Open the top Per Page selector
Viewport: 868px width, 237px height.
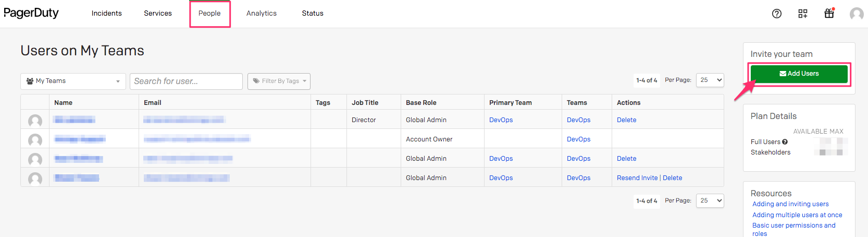pos(710,80)
